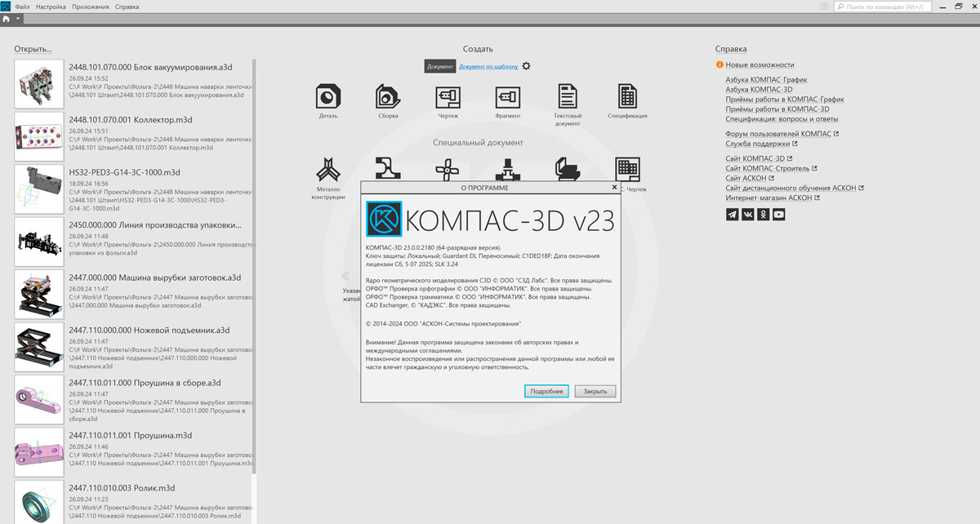This screenshot has height=524, width=980.
Task: Click the Металлоконструкции special document icon
Action: pyautogui.click(x=327, y=170)
